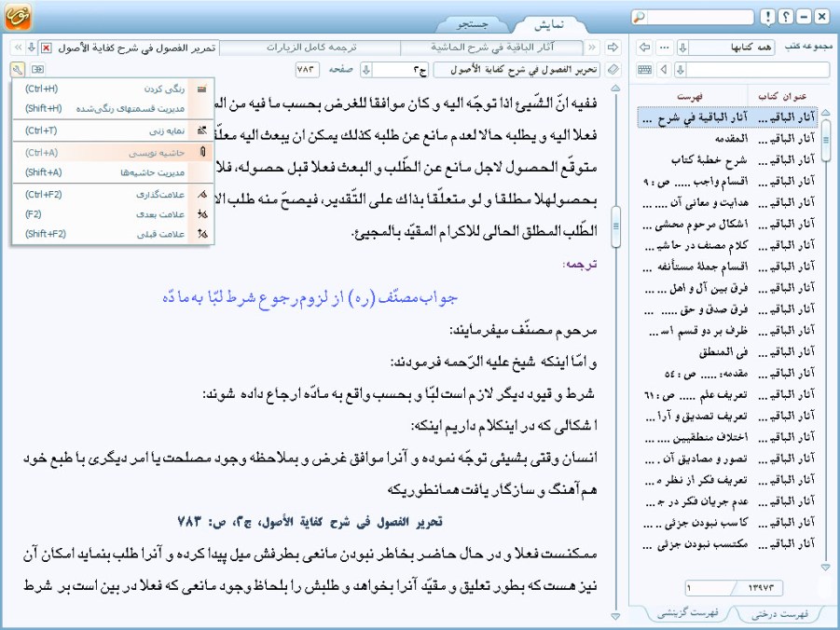Open the dropdown arrow of the book filter field
The width and height of the screenshot is (840, 630).
click(681, 70)
